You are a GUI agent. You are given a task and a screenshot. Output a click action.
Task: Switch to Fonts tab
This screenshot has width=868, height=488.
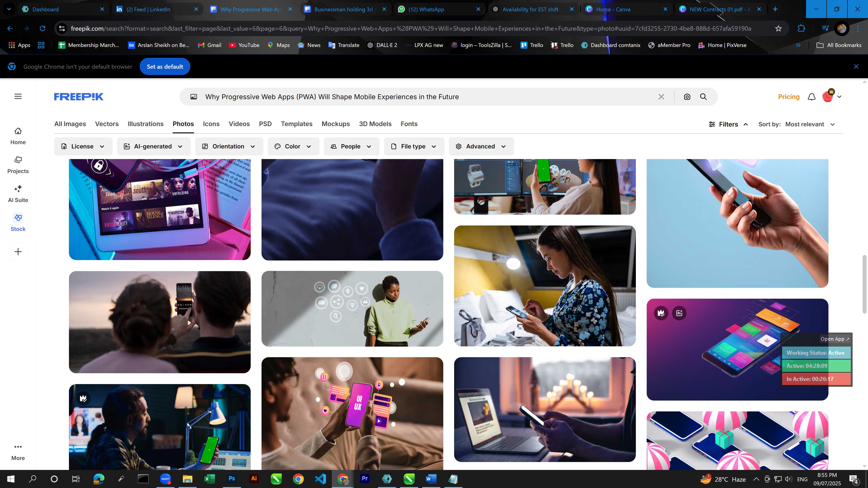pos(409,124)
